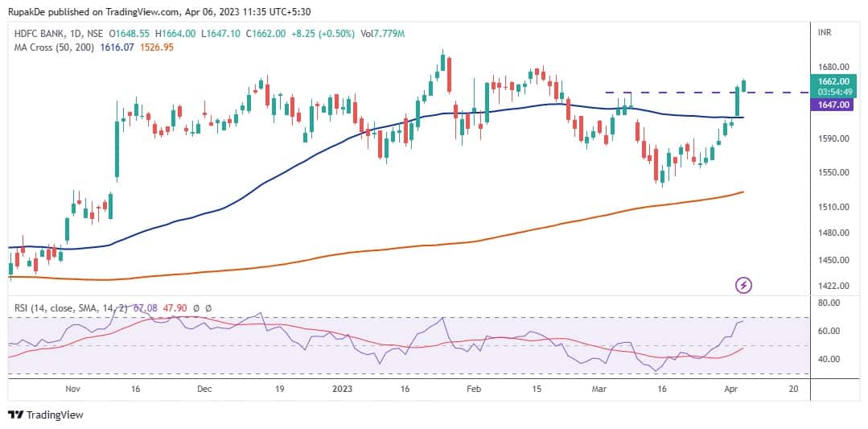Viewport: 868px width, 429px height.
Task: Click the close value C1662.00
Action: click(x=265, y=34)
